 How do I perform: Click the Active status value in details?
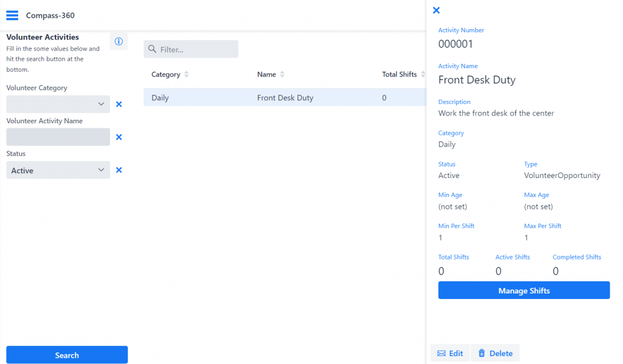pos(449,176)
